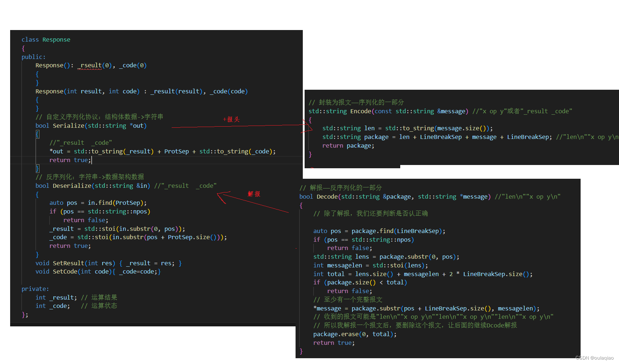Click 'std::string len = std::to_string(message.size());' line
The image size is (619, 364).
[407, 128]
